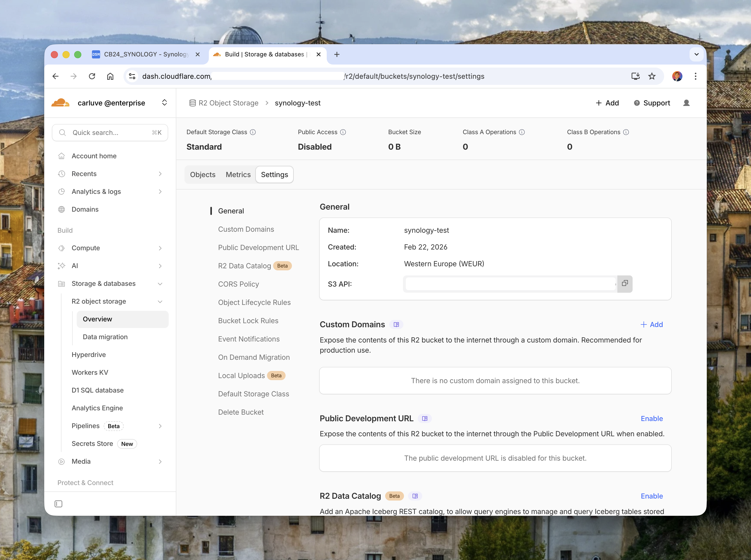Collapse the sidebar with the panel toggle
Screen dimensions: 751x560
click(58, 504)
